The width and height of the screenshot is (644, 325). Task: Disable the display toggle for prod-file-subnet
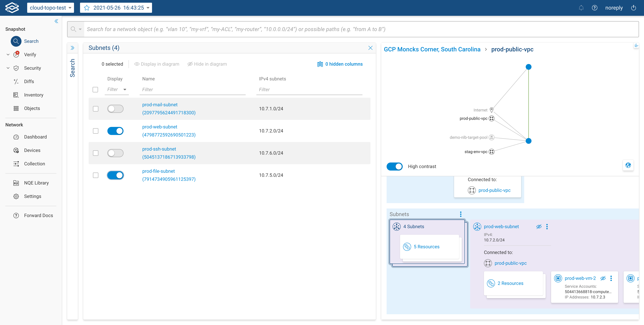pos(115,175)
